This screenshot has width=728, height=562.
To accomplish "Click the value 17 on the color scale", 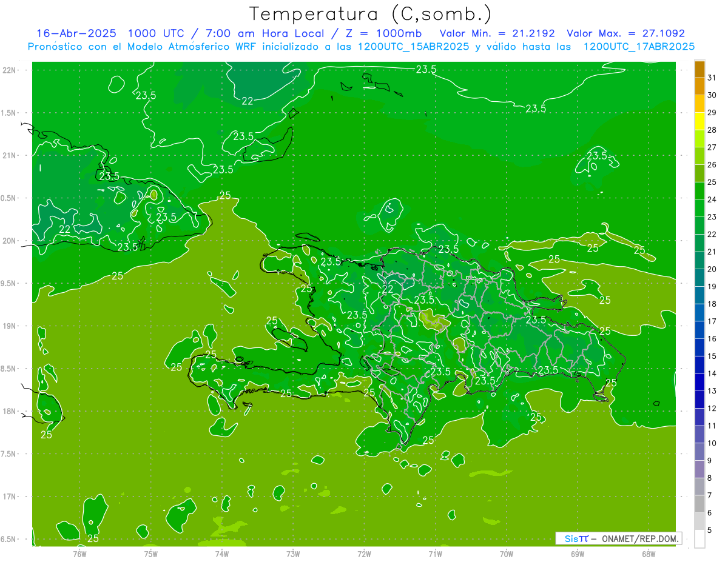I will (712, 321).
